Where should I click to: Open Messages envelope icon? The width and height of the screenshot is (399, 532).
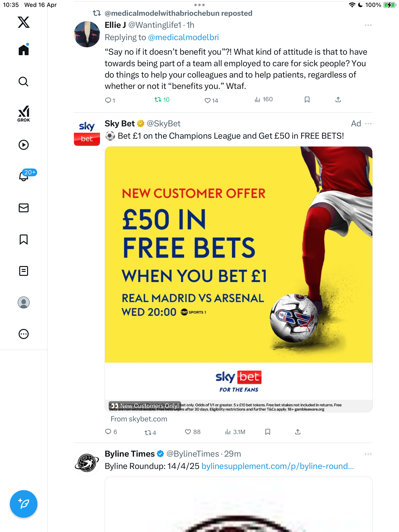click(x=24, y=208)
